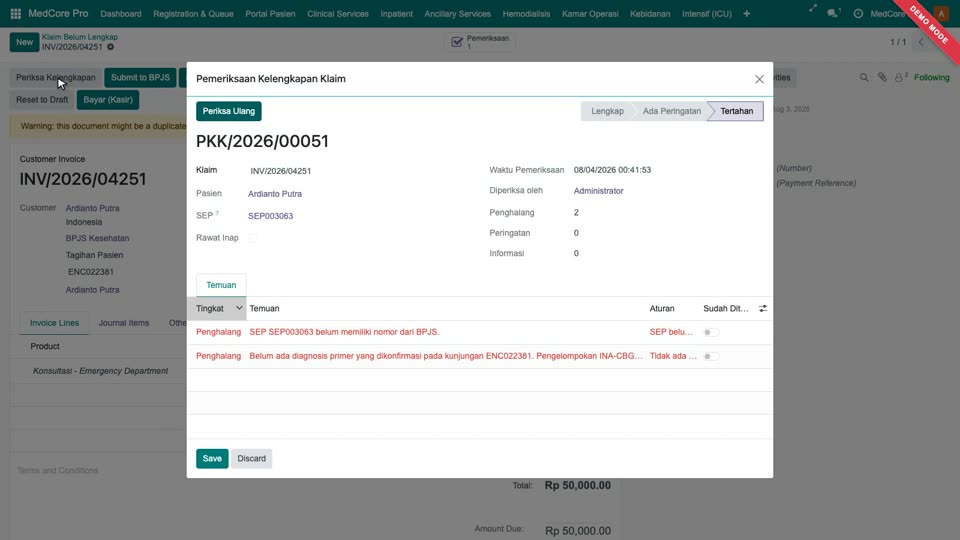Click Konsultasi - Emergency Department invoice line
This screenshot has width=960, height=540.
[x=100, y=371]
